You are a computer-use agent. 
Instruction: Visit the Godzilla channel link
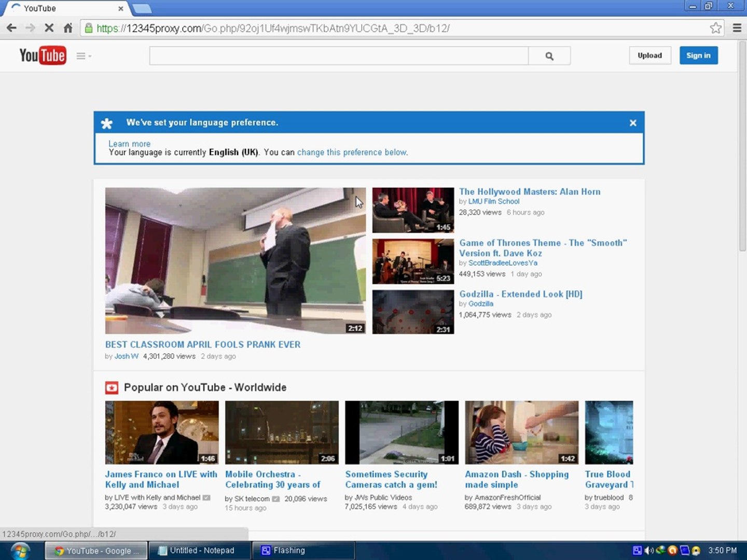click(481, 304)
